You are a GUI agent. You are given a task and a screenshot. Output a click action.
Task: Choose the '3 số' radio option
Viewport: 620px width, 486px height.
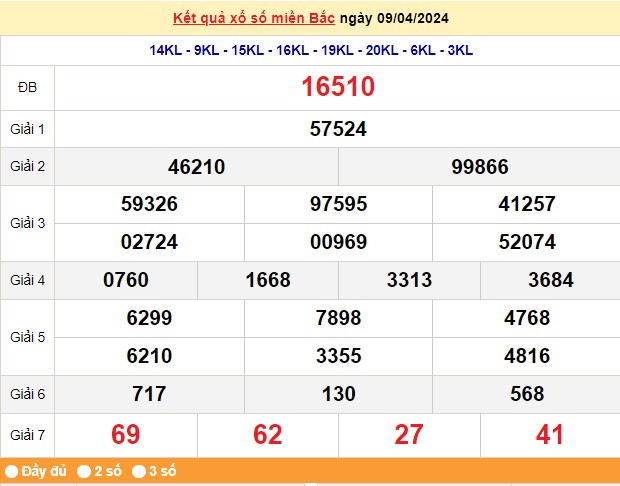[x=139, y=471]
